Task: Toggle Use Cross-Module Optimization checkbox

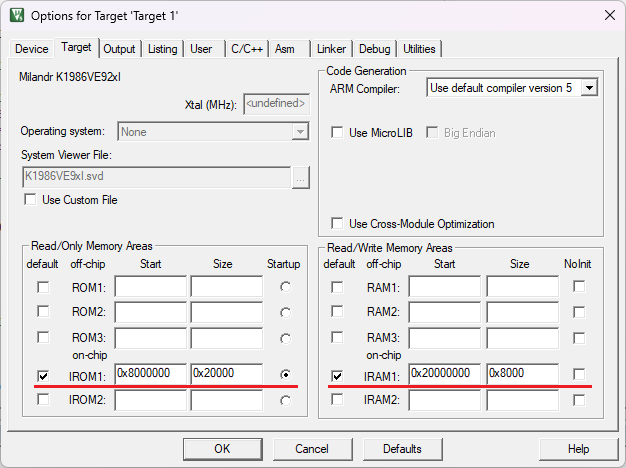Action: tap(337, 224)
